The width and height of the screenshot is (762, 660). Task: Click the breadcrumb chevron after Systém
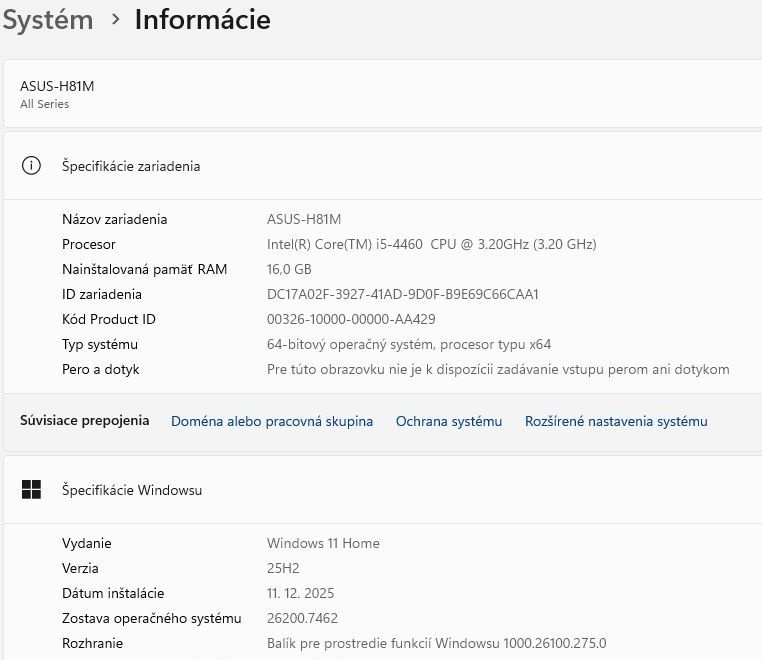[x=115, y=19]
